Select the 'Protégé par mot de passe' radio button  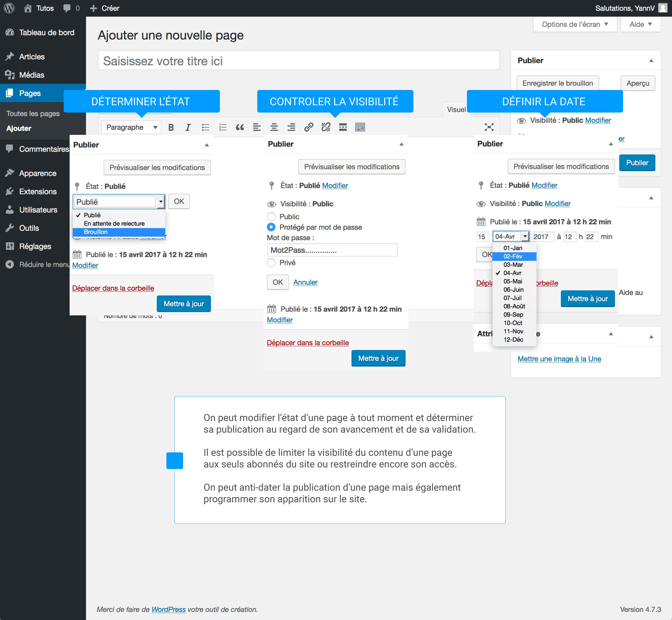click(271, 227)
